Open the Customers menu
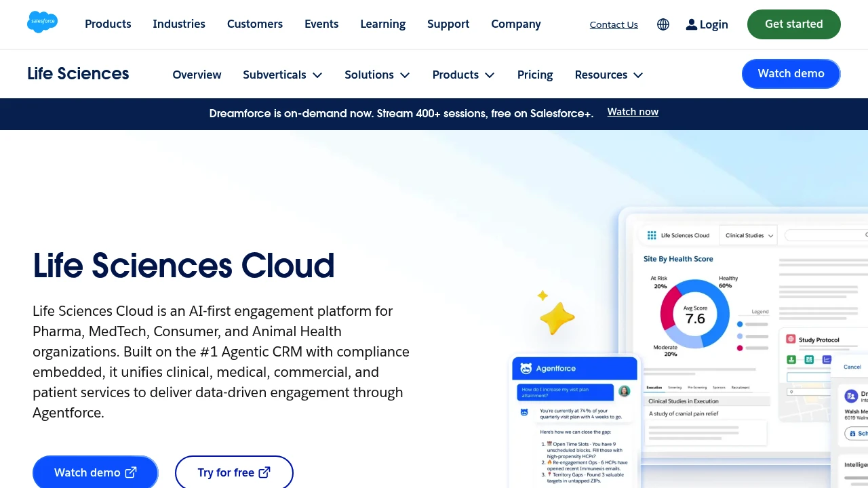 point(255,24)
